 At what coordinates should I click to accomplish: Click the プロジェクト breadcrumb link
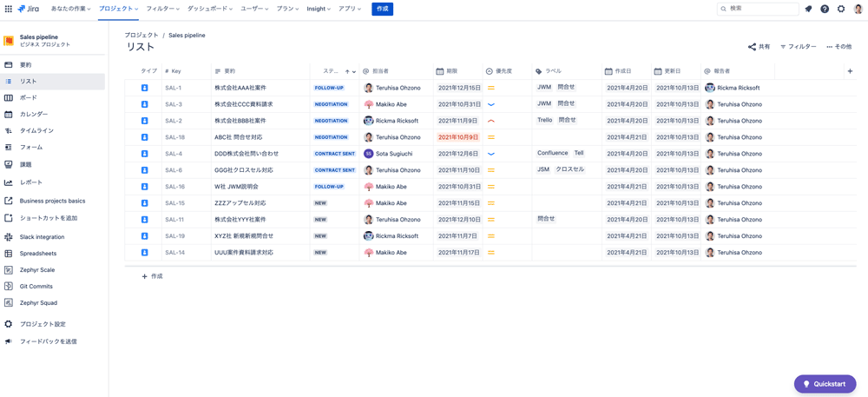[141, 35]
